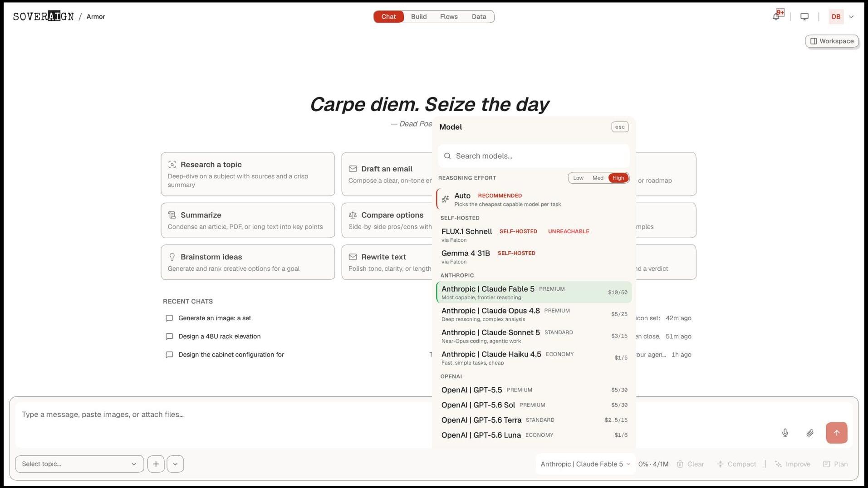868x488 pixels.
Task: Click the 0% · 4/1M context usage
Action: click(653, 464)
